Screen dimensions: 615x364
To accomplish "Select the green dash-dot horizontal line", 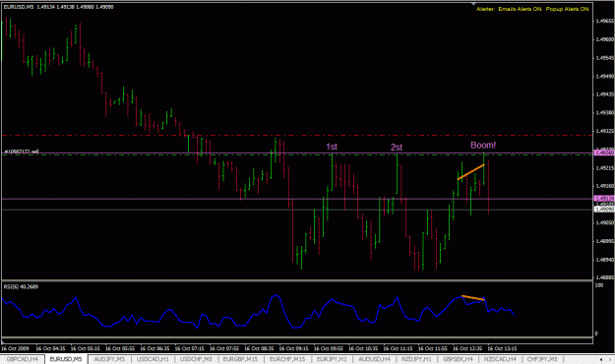I will (x=297, y=154).
